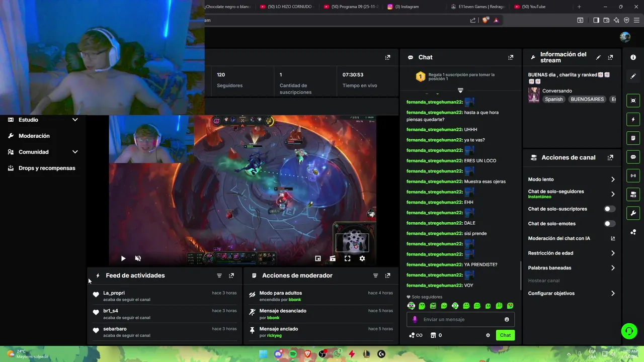Viewport: 644px width, 362px height.
Task: Toggle Chat de solo-emotes switch
Action: tap(609, 224)
